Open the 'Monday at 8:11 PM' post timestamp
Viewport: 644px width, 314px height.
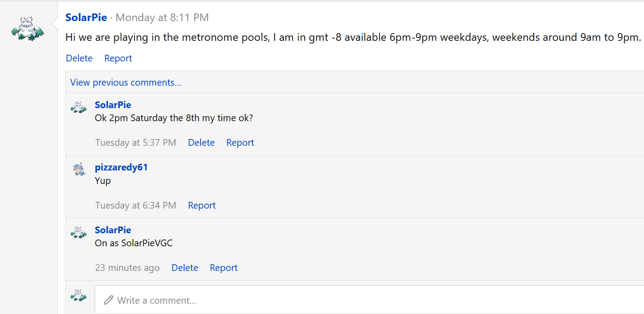(162, 17)
